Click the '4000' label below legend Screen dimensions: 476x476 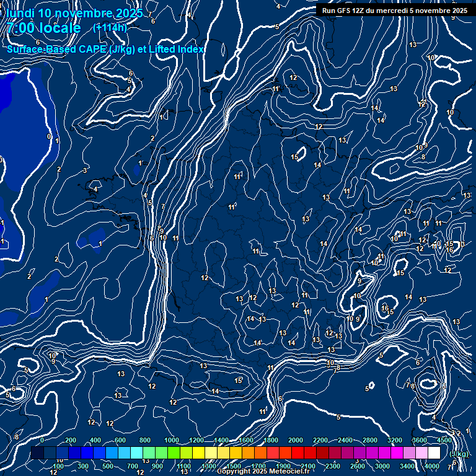click(432, 466)
